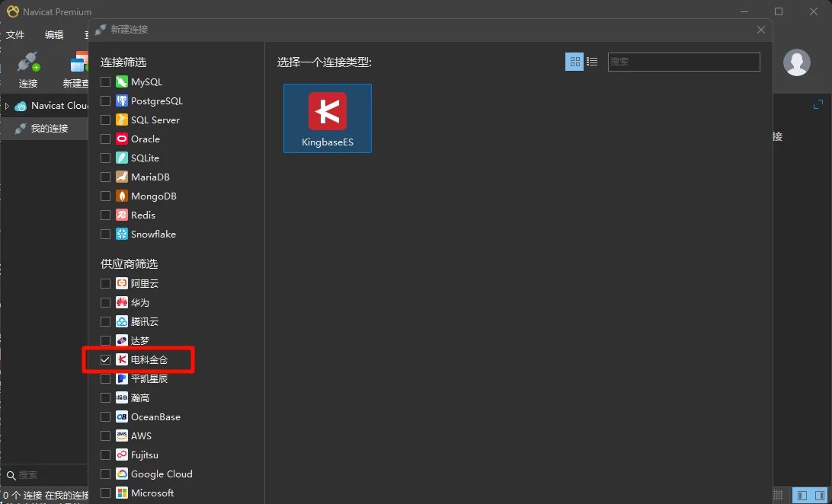Viewport: 832px width, 504px height.
Task: Enable the MySQL connection filter checkbox
Action: pos(106,81)
